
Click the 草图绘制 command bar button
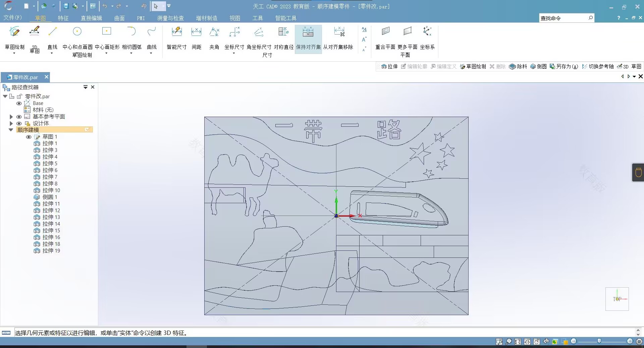coord(473,66)
